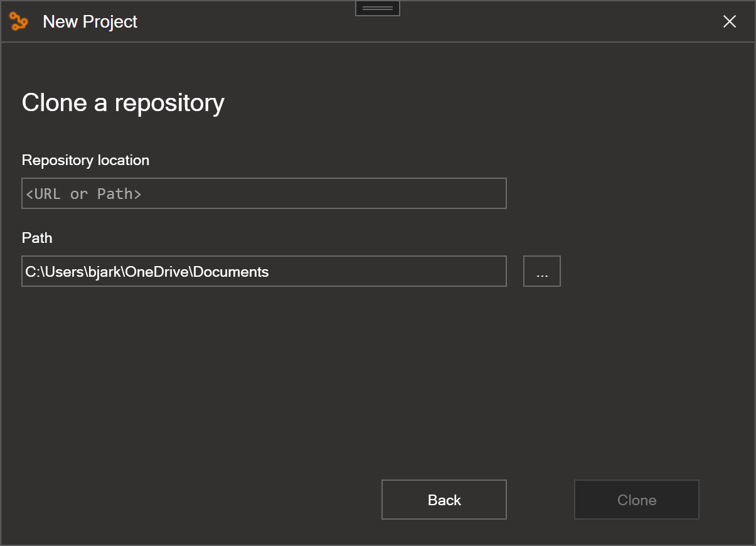Place cursor on "C:\Users" in Path field
The width and height of the screenshot is (756, 546).
pyautogui.click(x=53, y=272)
